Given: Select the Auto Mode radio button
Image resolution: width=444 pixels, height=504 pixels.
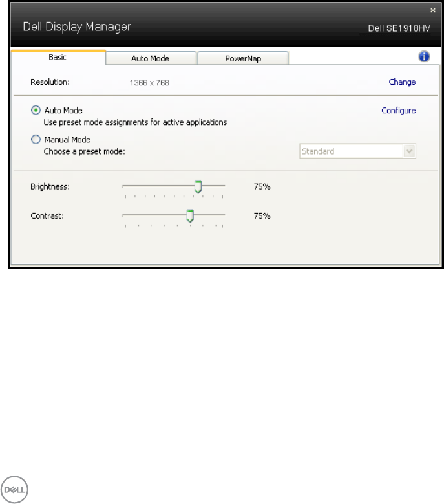Looking at the screenshot, I should (36, 110).
